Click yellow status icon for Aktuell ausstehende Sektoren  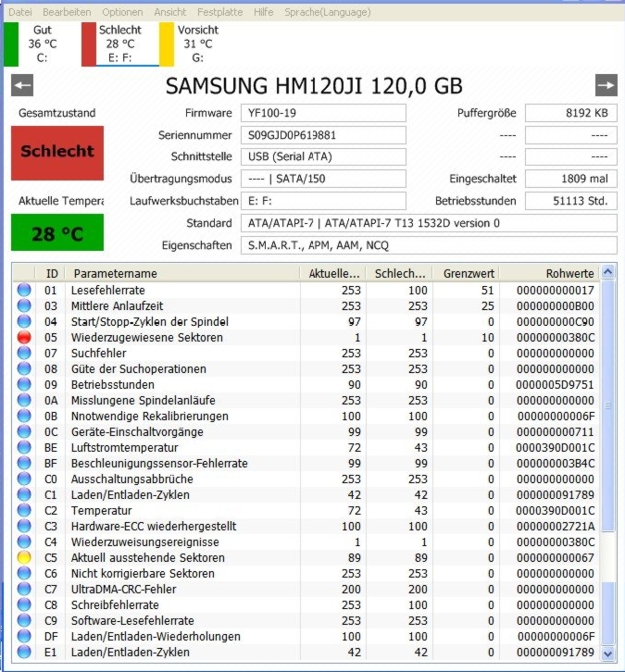tap(24, 557)
